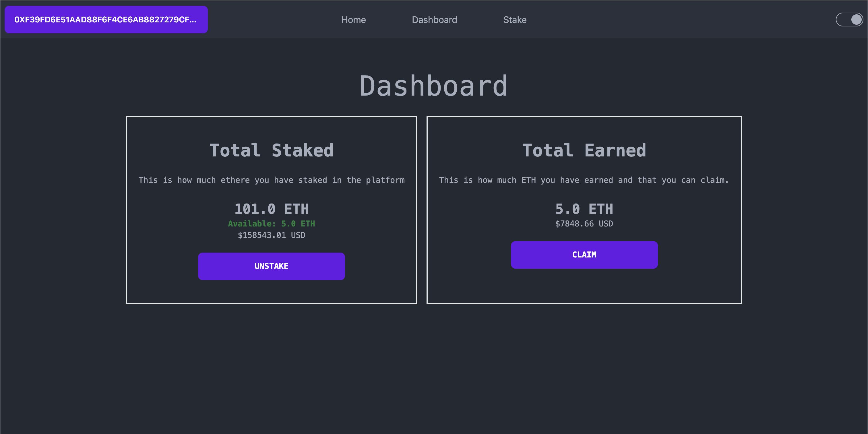Open the Dashboard nav link
This screenshot has height=434, width=868.
tap(434, 20)
